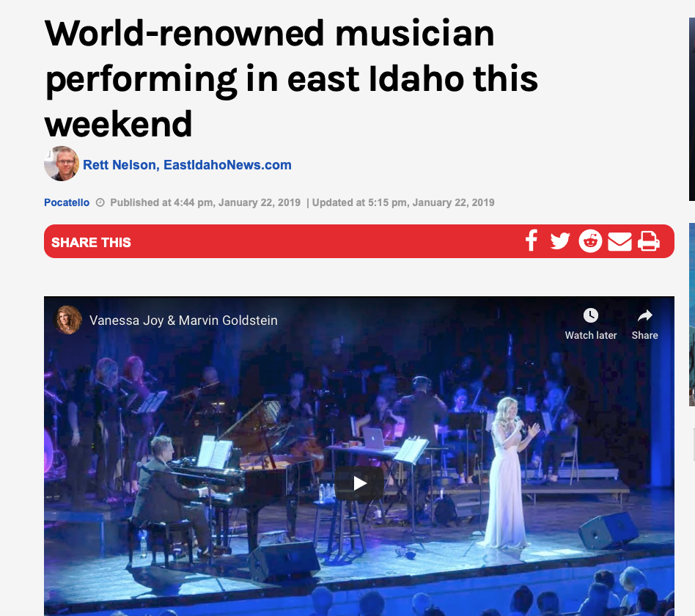Email this article envelope icon

tap(619, 242)
